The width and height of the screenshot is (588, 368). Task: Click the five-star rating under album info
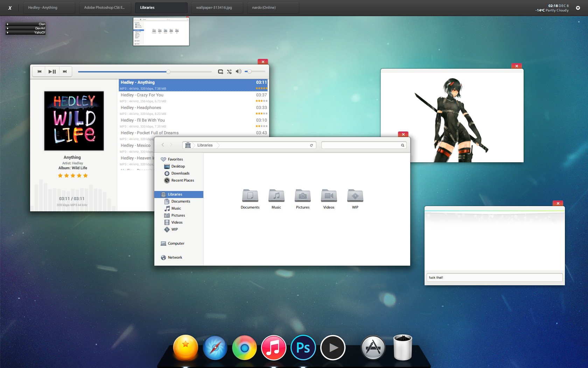(73, 176)
